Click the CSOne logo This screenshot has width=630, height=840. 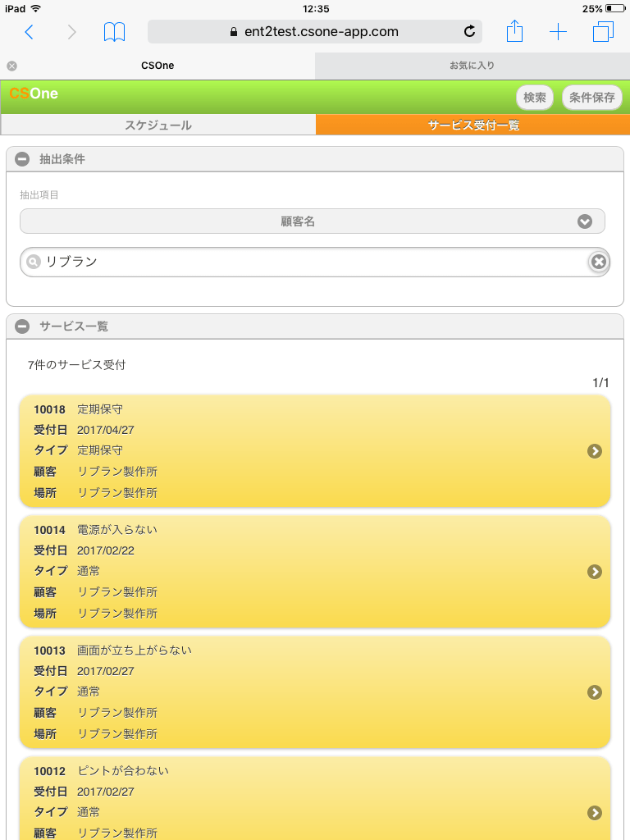[33, 94]
